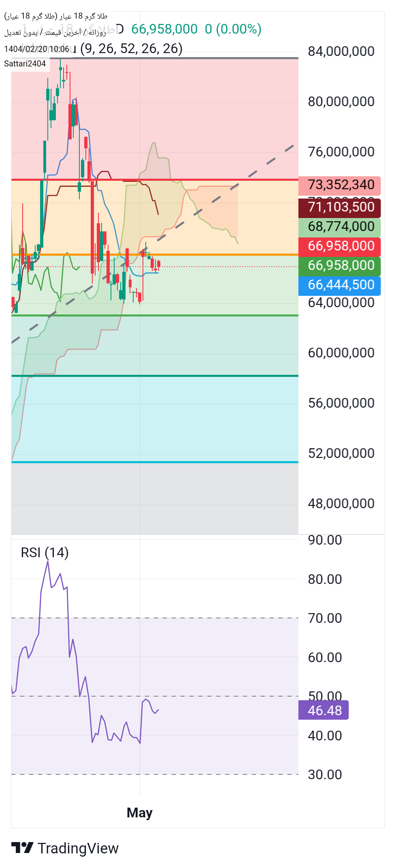Click the RSI (14) indicator label
This screenshot has height=868, width=396.
pos(45,552)
